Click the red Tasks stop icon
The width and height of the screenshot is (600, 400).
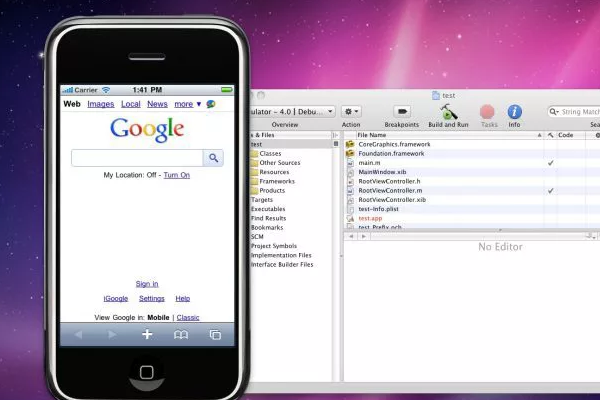(x=487, y=112)
